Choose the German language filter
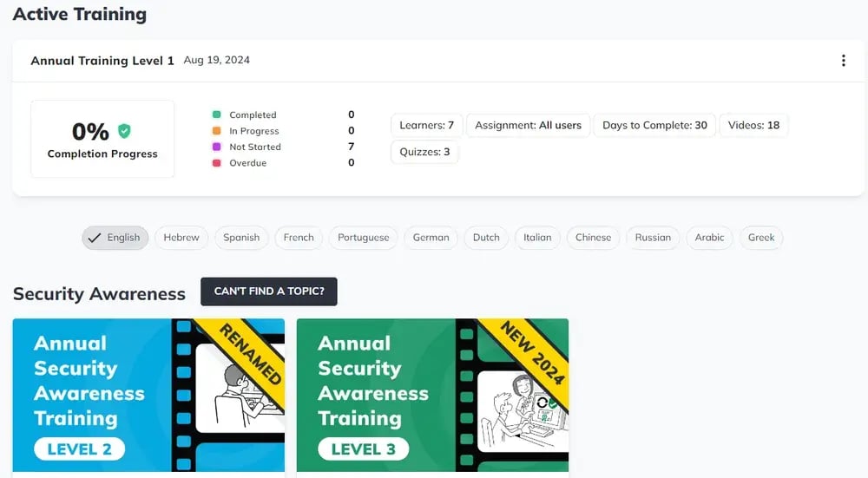Screen dimensions: 868x478 [x=431, y=238]
